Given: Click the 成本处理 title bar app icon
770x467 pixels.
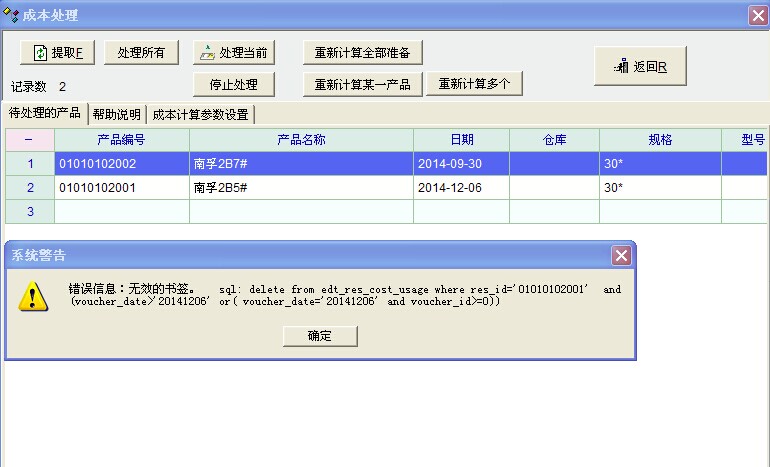Looking at the screenshot, I should 12,15.
